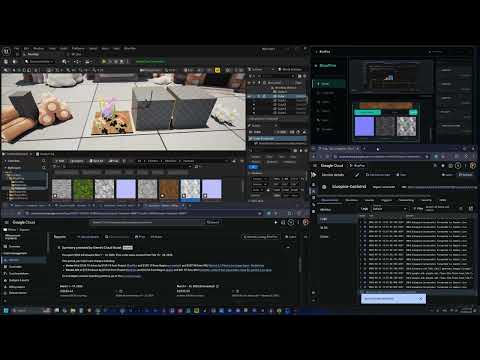Screen dimensions: 480x360
Task: Click browser address bar above Cloud Run page
Action: 382,156
